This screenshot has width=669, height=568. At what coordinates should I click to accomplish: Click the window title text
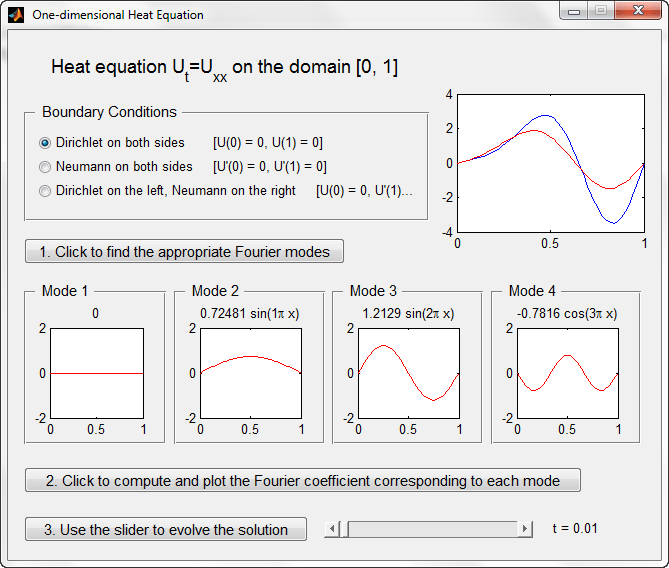(x=118, y=15)
